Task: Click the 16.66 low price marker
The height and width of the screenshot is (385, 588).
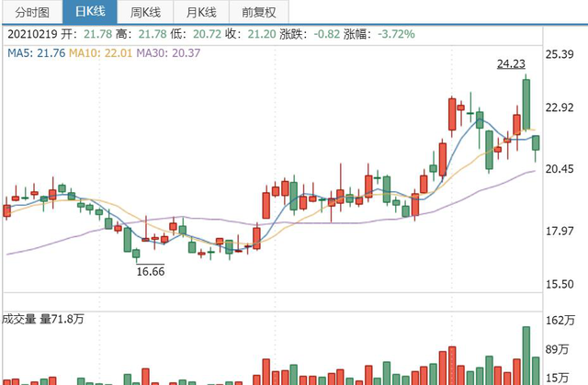Action: point(151,271)
